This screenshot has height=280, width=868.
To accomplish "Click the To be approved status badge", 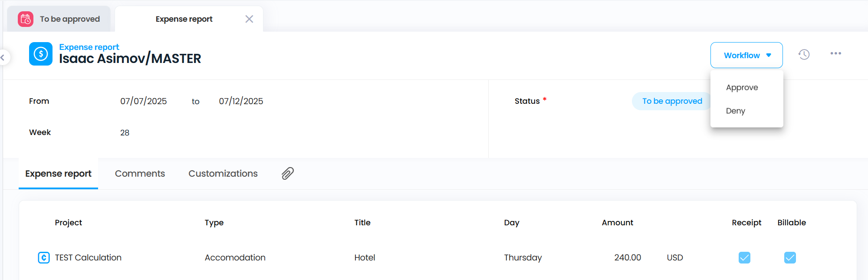I will [x=671, y=101].
